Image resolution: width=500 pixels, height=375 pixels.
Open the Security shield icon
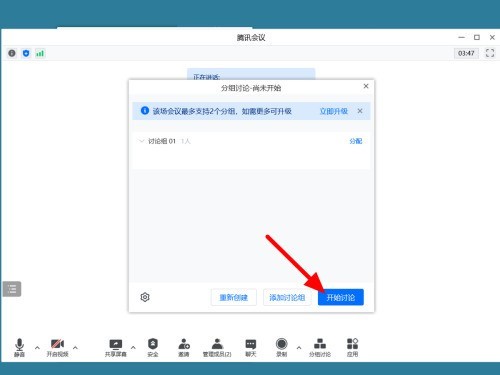click(x=153, y=347)
